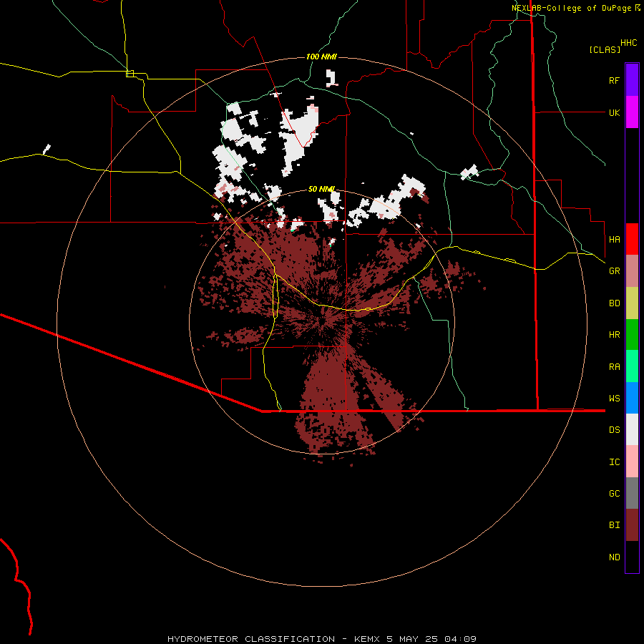The image size is (644, 644).
Task: Click the [CLAS] units label
Action: (605, 50)
